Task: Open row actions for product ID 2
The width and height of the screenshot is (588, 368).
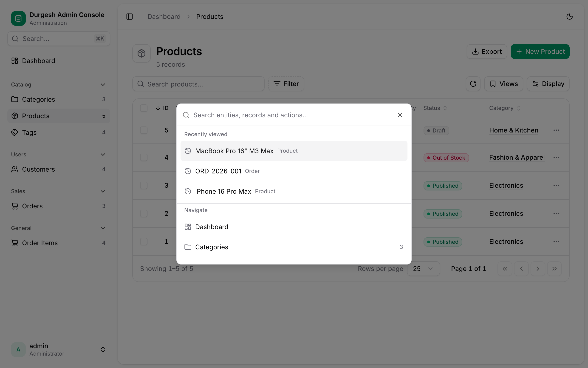Action: tap(556, 213)
